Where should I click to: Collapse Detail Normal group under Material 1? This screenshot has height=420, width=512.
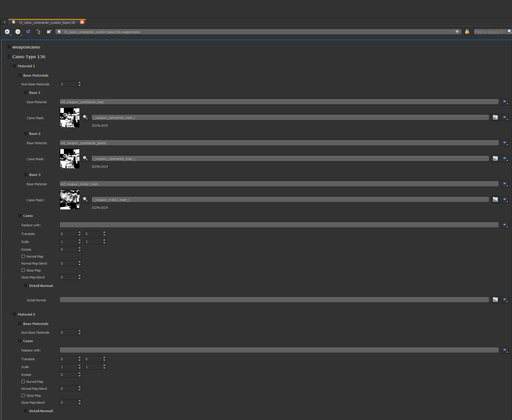point(26,286)
